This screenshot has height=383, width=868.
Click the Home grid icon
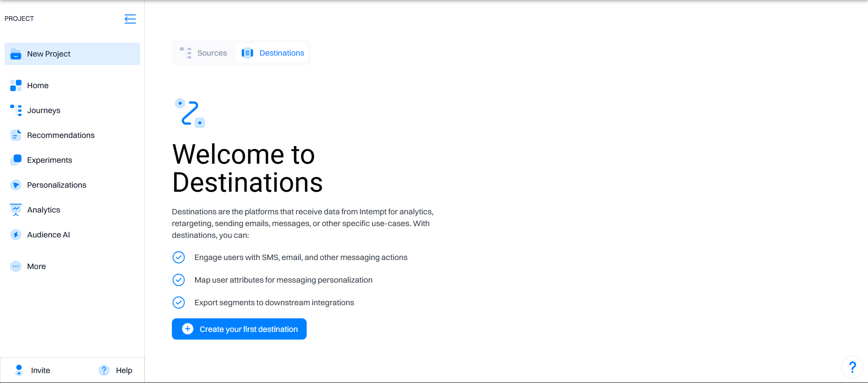click(16, 85)
